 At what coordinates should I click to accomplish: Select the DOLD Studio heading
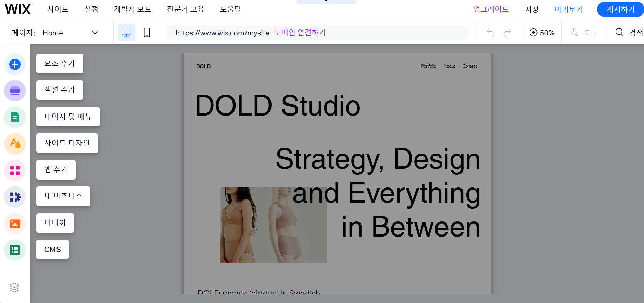click(278, 106)
